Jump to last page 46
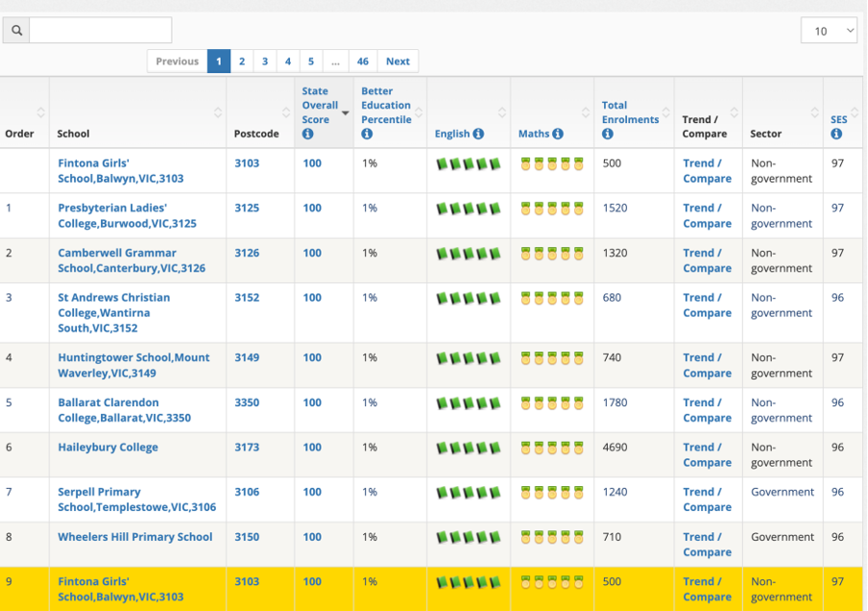The width and height of the screenshot is (868, 611). click(x=362, y=61)
